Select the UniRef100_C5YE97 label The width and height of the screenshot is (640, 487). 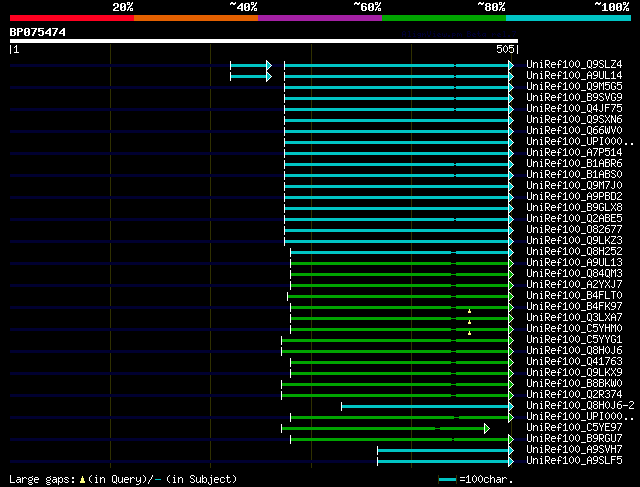(x=574, y=428)
